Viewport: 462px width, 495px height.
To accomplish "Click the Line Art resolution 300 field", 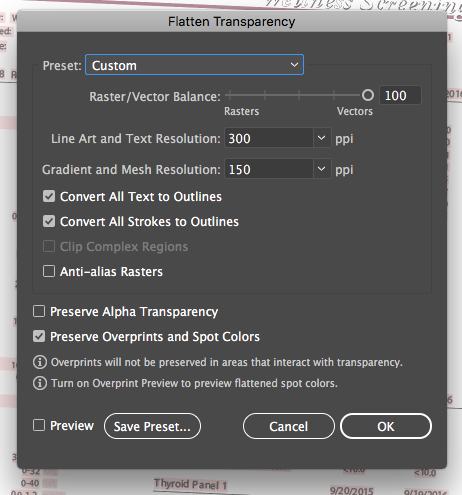I will click(x=269, y=138).
